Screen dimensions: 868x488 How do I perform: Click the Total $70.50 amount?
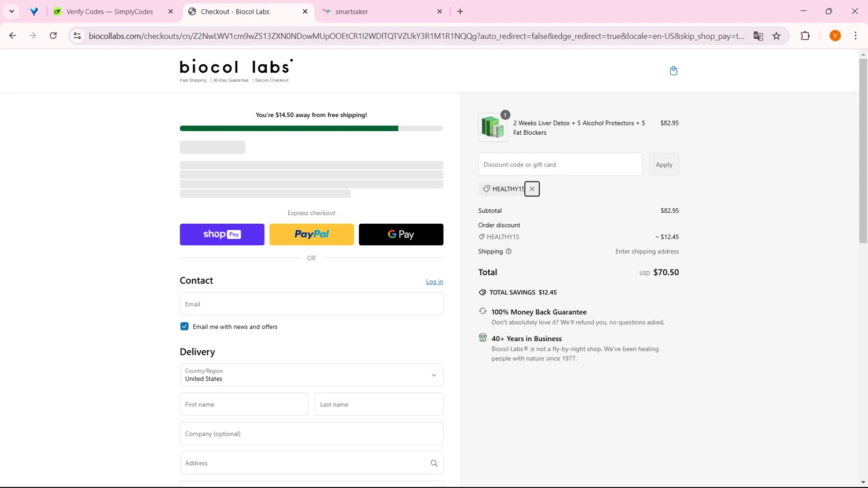point(665,272)
